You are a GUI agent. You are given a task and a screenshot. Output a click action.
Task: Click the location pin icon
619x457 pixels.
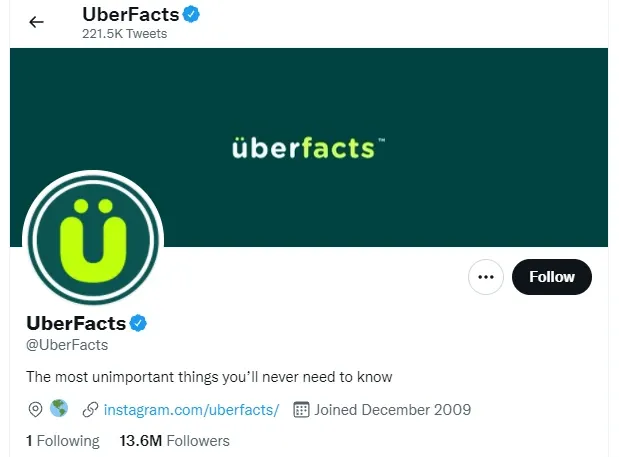click(35, 409)
